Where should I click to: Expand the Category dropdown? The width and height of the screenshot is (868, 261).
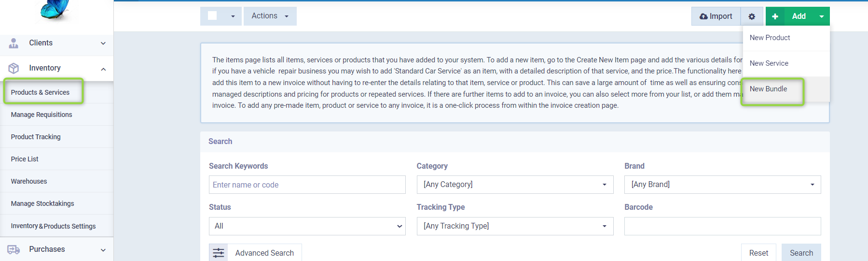pos(515,185)
